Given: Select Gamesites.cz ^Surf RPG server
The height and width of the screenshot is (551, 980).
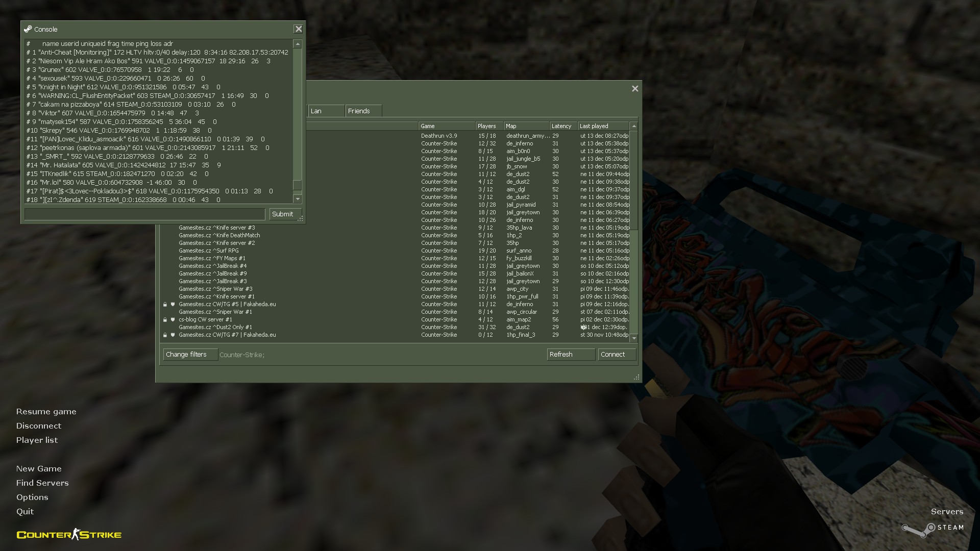Looking at the screenshot, I should point(395,251).
